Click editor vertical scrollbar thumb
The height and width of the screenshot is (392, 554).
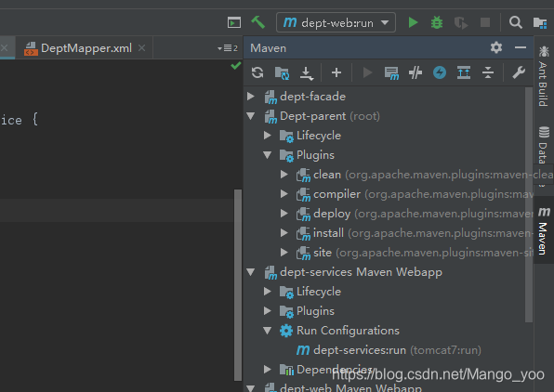[238, 284]
